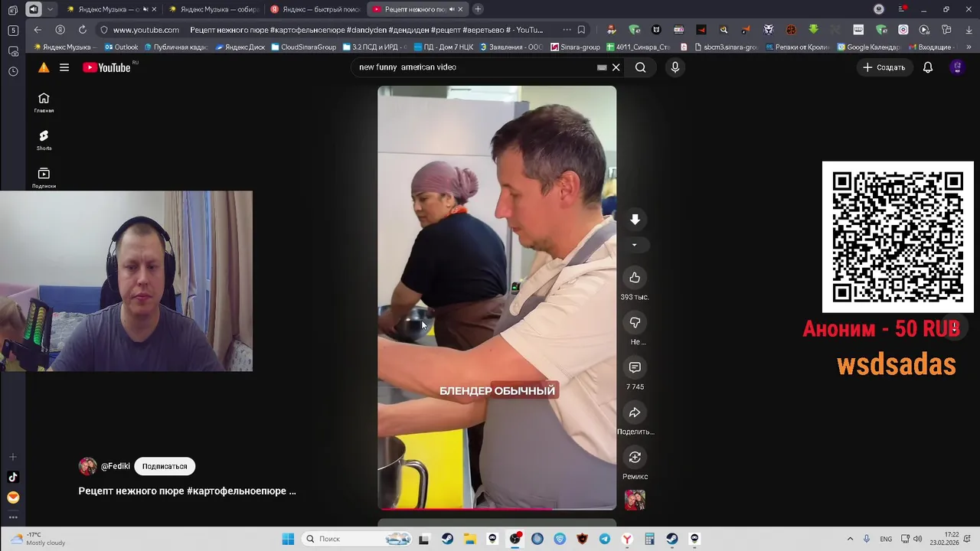This screenshot has height=551, width=980.
Task: Open the address bar three-dots menu
Action: pyautogui.click(x=567, y=30)
